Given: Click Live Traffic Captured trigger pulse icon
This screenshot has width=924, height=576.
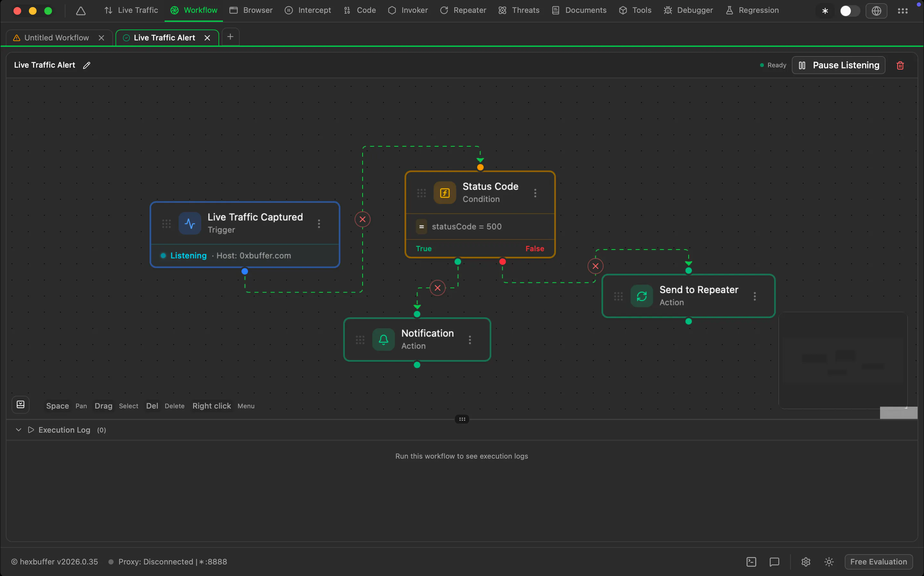Looking at the screenshot, I should tap(190, 224).
